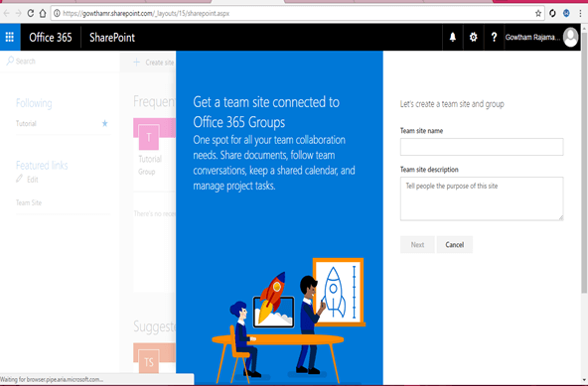The height and width of the screenshot is (386, 588).
Task: Click in the Team site description box
Action: click(482, 198)
